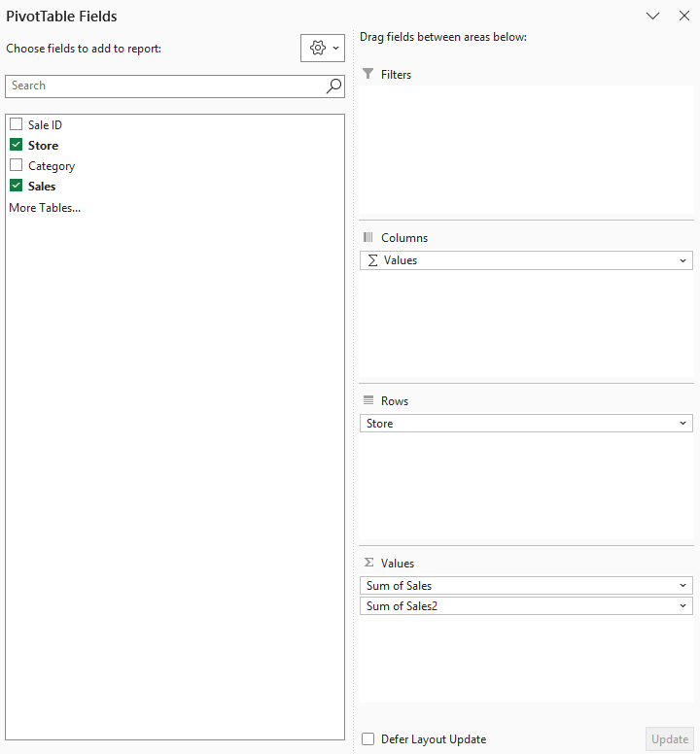Open dropdown arrow for Sum of Sales

[x=682, y=586]
